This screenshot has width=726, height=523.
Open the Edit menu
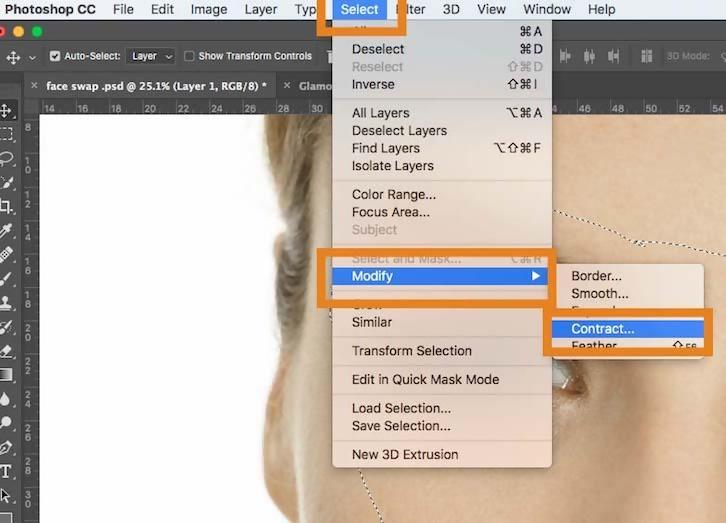[162, 9]
